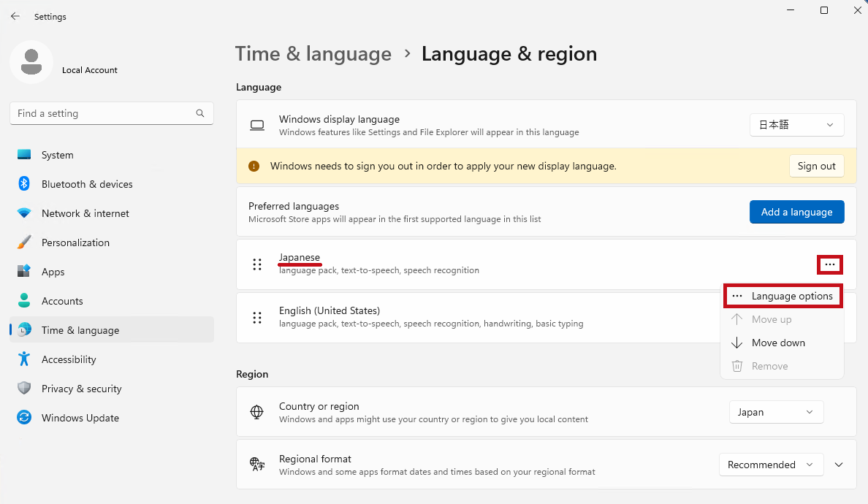Click the Network wifi icon
The height and width of the screenshot is (504, 868).
point(24,213)
